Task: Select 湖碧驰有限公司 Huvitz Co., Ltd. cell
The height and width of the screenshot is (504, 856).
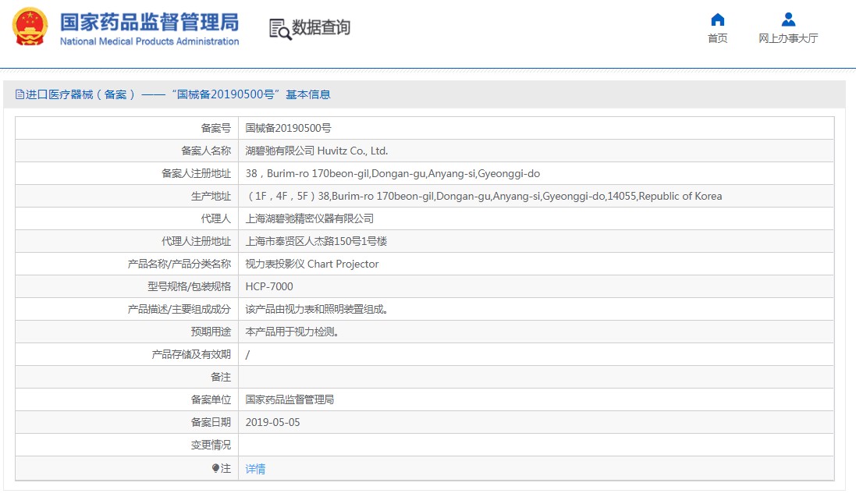Action: 317,151
